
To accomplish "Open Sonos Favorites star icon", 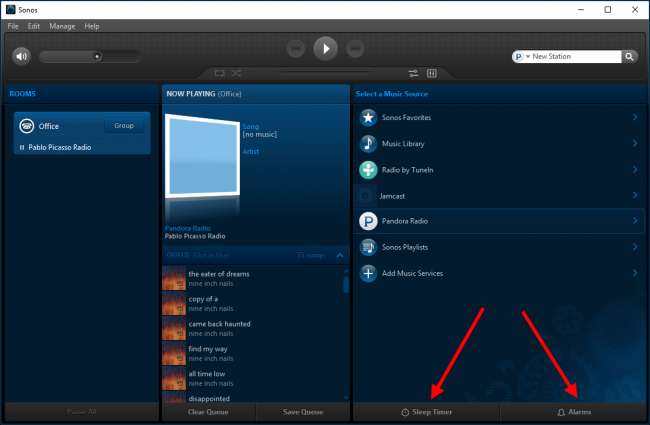I will coord(368,118).
